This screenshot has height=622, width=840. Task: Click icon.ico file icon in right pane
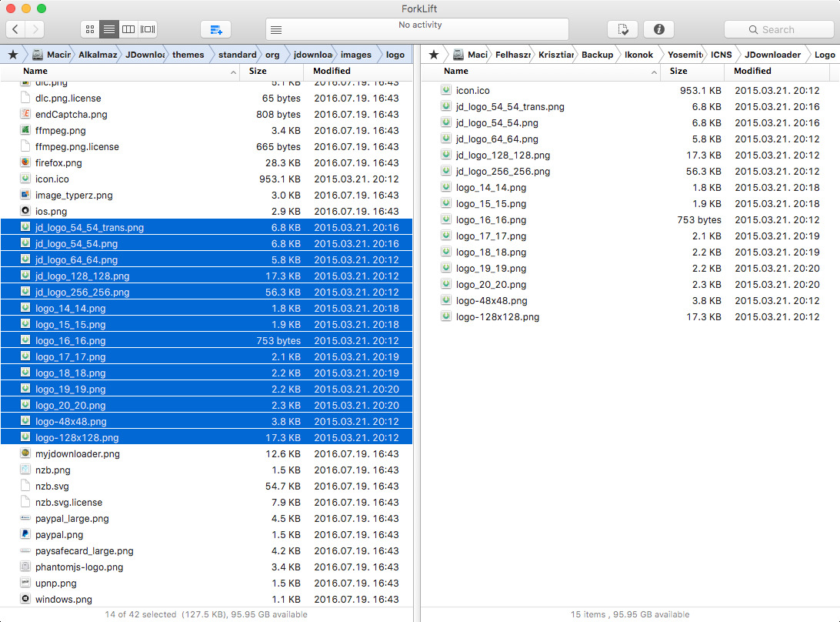point(445,90)
